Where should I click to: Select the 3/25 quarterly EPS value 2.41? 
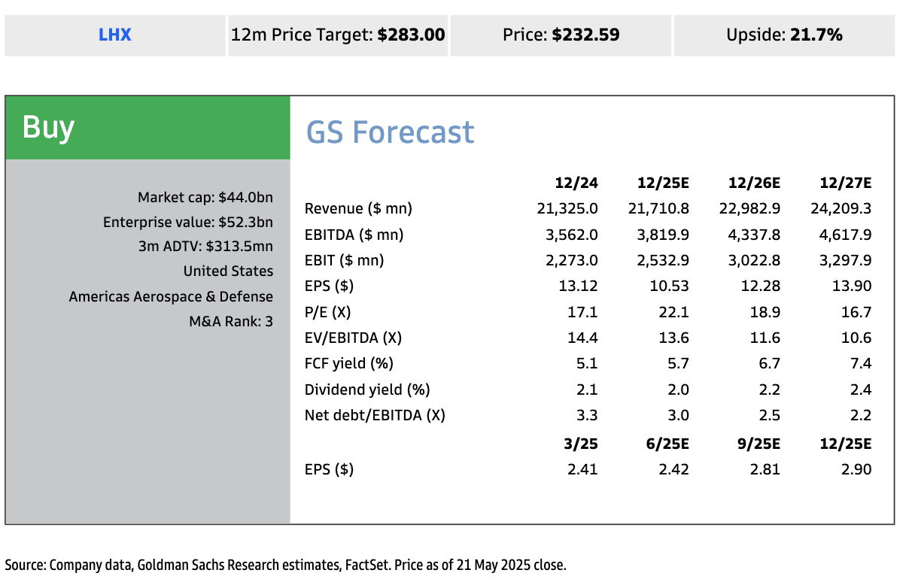[584, 470]
